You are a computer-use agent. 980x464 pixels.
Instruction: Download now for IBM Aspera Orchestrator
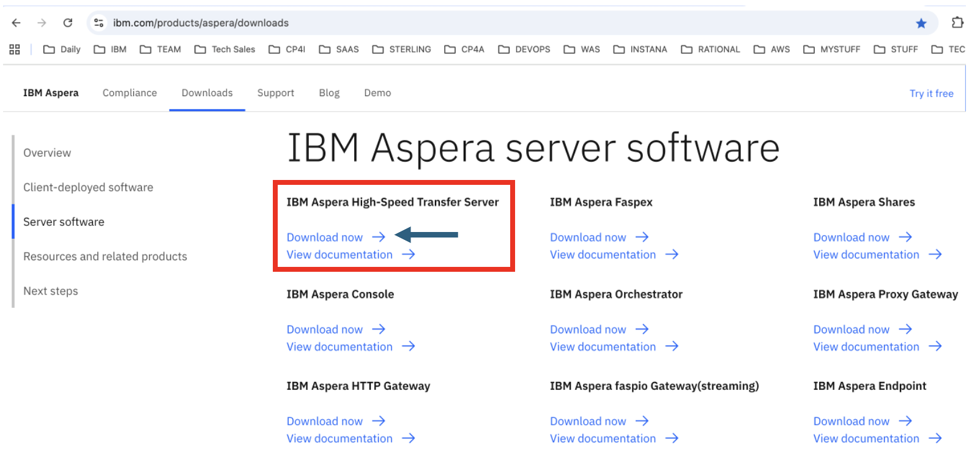pos(600,329)
